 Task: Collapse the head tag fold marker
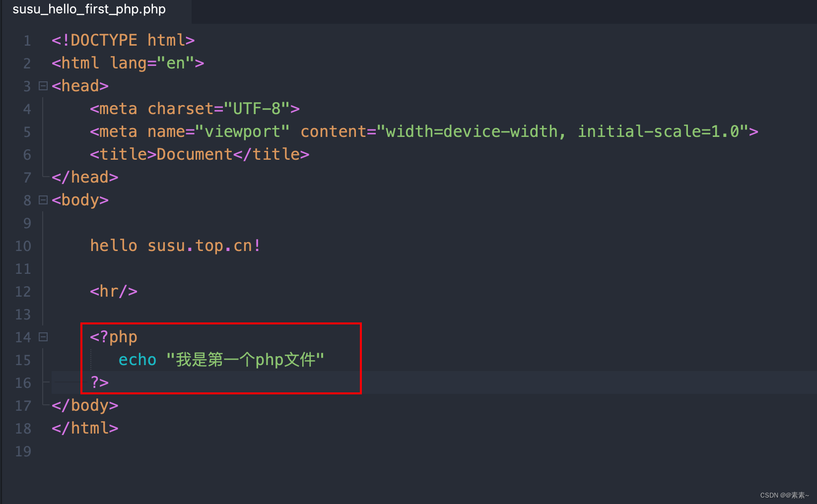point(43,86)
